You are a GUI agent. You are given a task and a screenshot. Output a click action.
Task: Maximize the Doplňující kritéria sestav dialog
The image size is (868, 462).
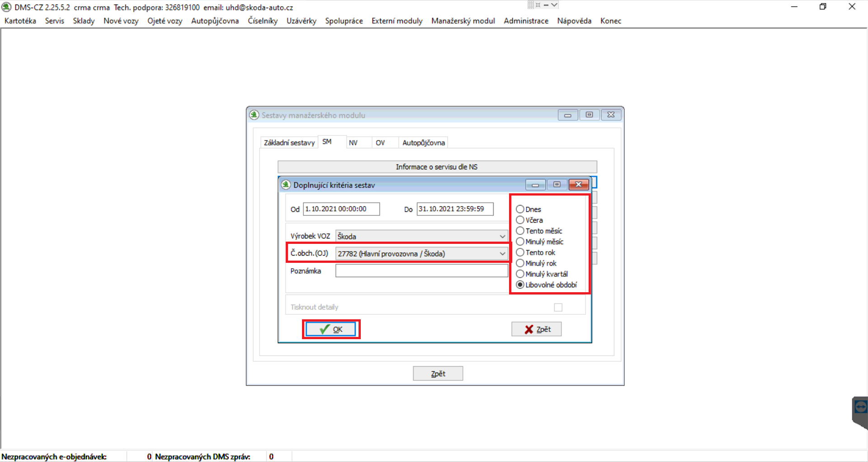coord(557,185)
